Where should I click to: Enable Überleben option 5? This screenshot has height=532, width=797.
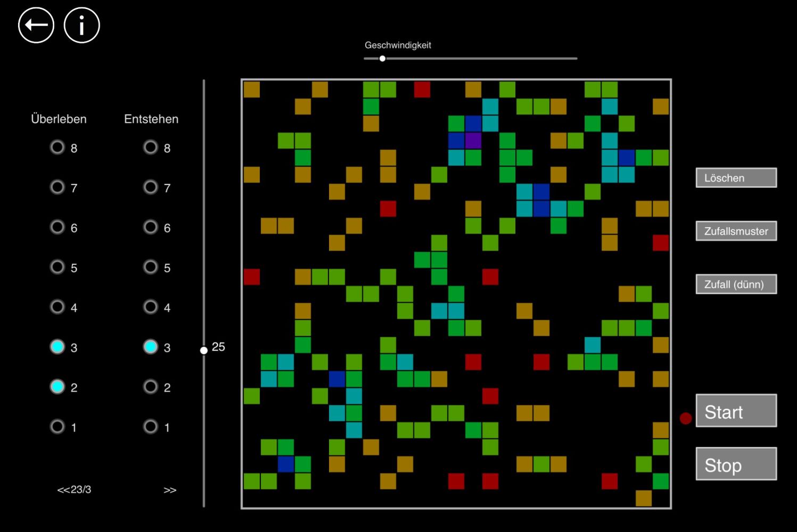[x=57, y=267]
